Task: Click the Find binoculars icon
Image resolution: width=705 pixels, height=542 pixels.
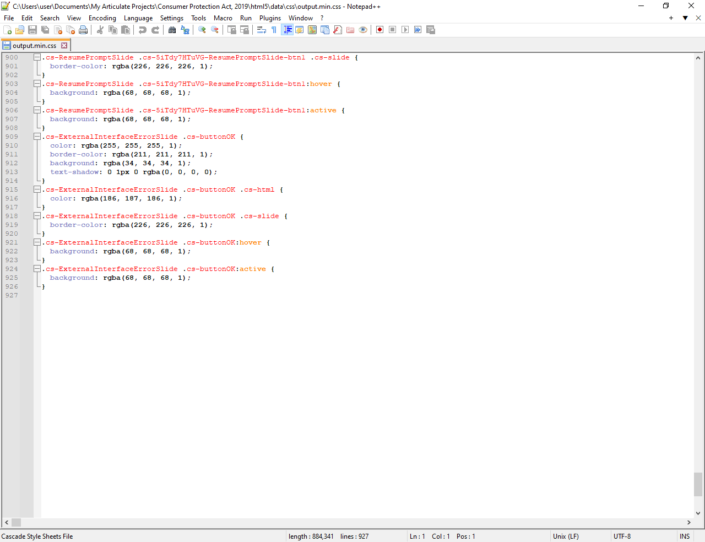Action: (x=172, y=30)
